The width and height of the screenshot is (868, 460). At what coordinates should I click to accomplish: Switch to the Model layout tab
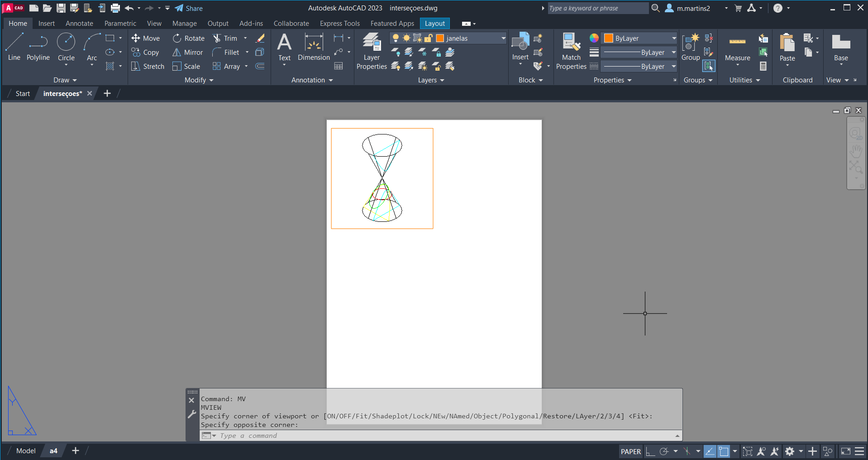click(x=26, y=451)
